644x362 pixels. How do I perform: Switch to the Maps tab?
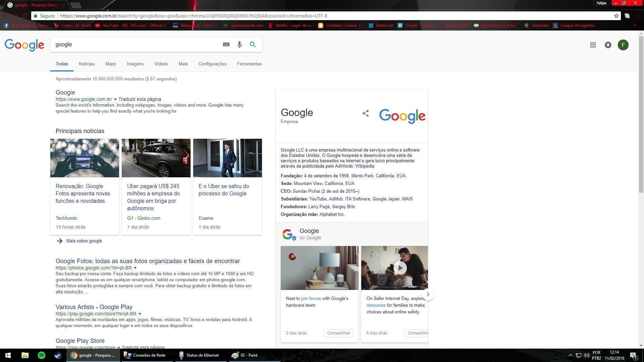pos(111,64)
